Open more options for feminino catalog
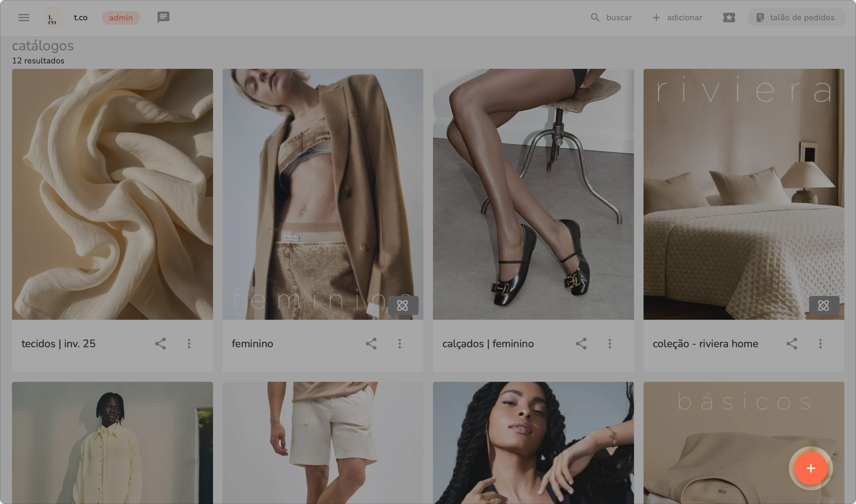This screenshot has width=856, height=504. pos(400,344)
